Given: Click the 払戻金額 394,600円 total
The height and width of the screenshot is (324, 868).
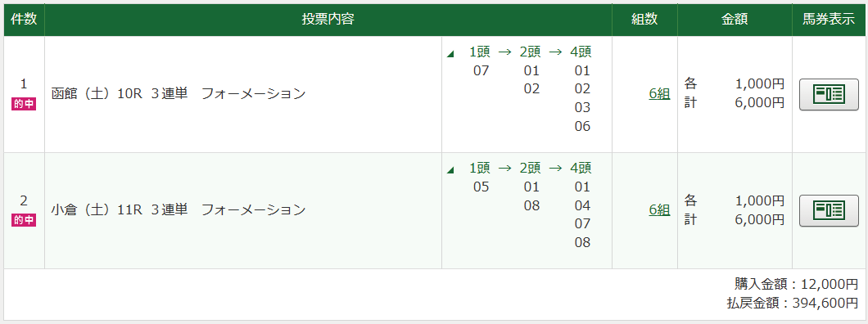Looking at the screenshot, I should click(x=792, y=303).
